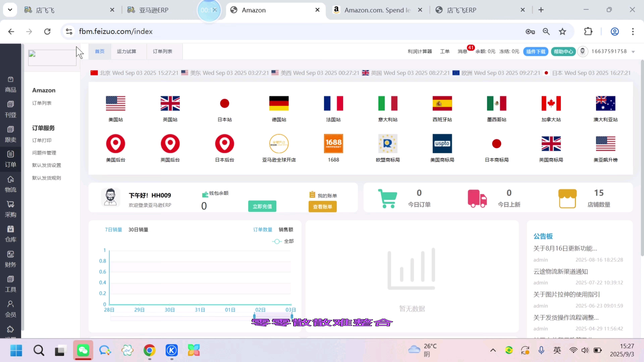Open the 西班牙站 Spain flag icon
The image size is (644, 362).
click(442, 103)
